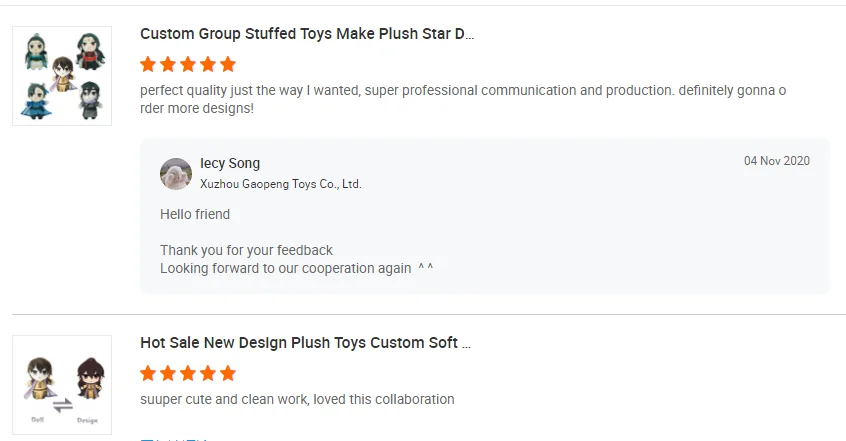Click the 'suuper cute and clean work' review
This screenshot has width=846, height=441.
297,400
